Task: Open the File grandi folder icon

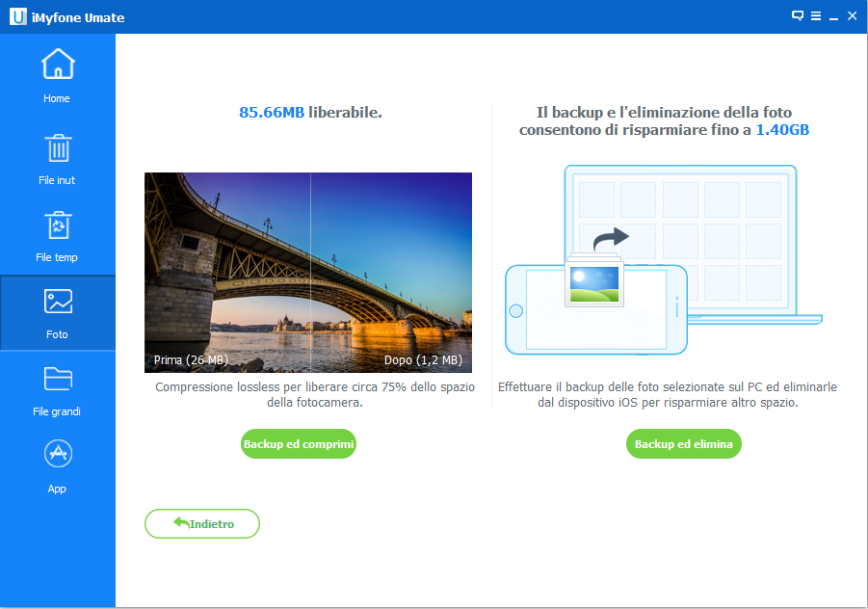Action: pyautogui.click(x=58, y=380)
